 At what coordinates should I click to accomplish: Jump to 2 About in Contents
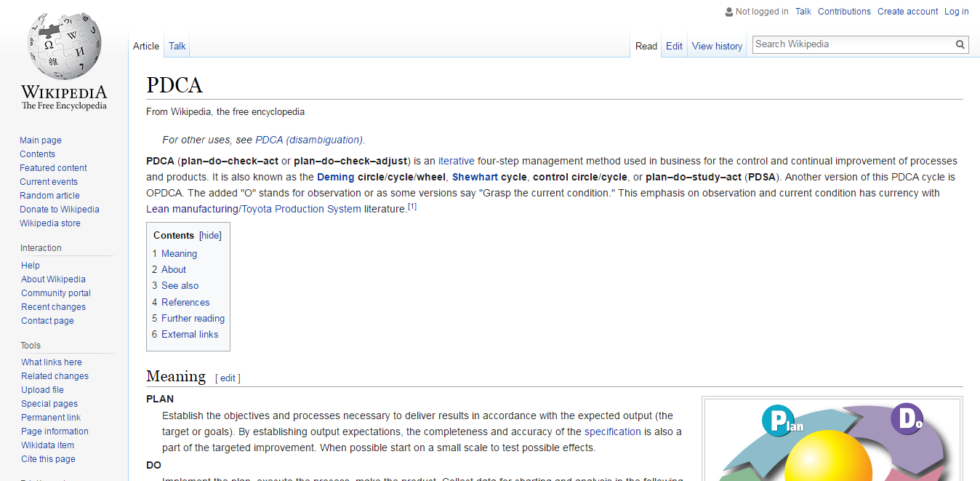(x=169, y=270)
